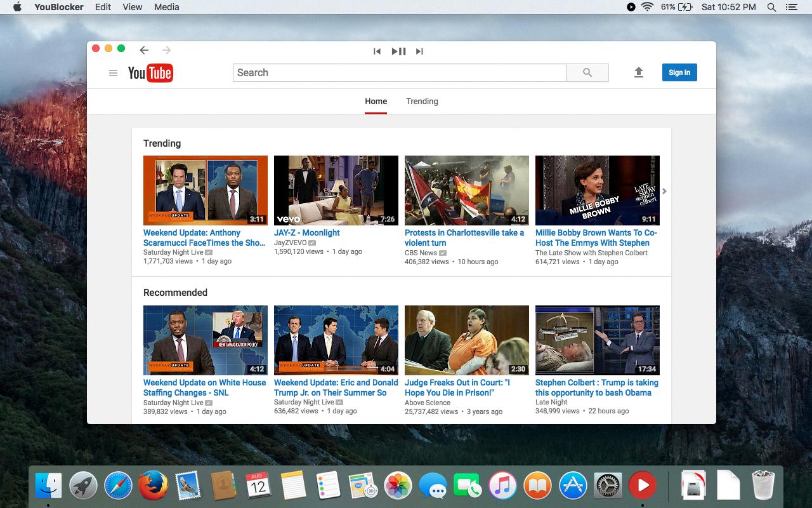Check Wi-Fi status in the menu bar
Viewport: 812px width, 508px height.
[648, 7]
